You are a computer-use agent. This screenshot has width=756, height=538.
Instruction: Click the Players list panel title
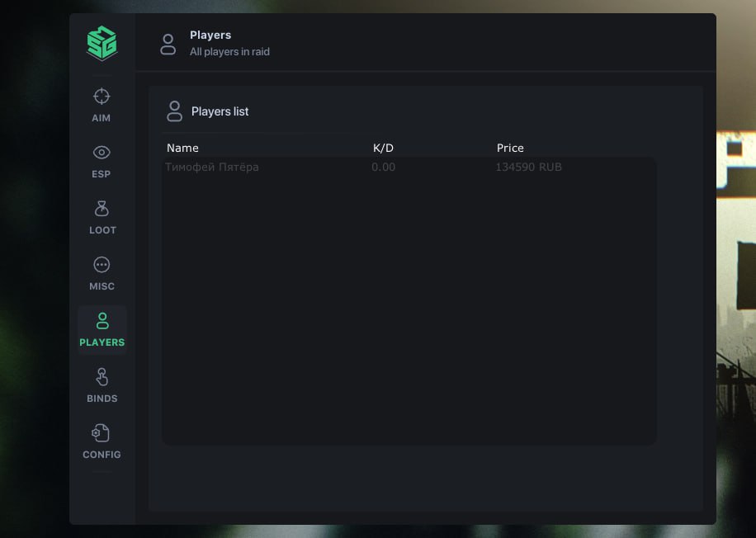[x=220, y=111]
